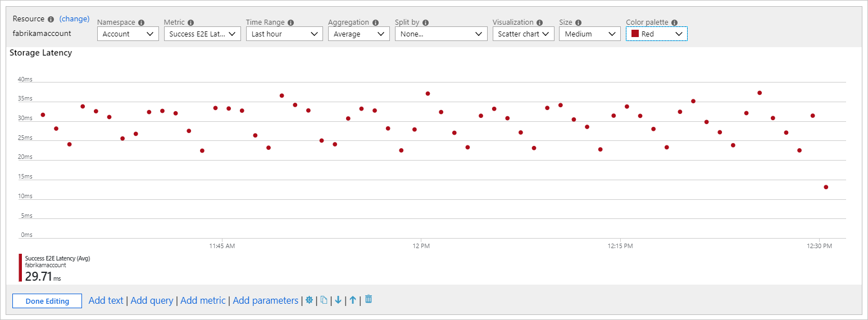Click the Add text link
The height and width of the screenshot is (320, 868).
click(x=106, y=300)
